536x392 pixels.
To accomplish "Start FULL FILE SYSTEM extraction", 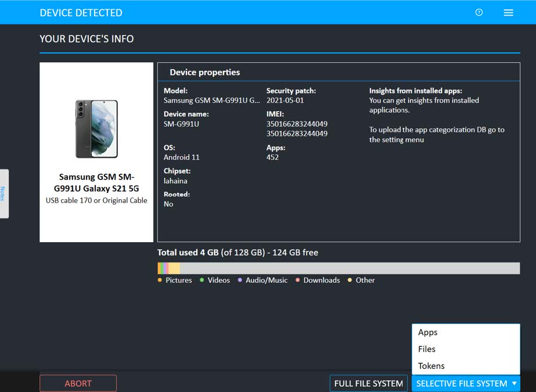I will pos(369,383).
